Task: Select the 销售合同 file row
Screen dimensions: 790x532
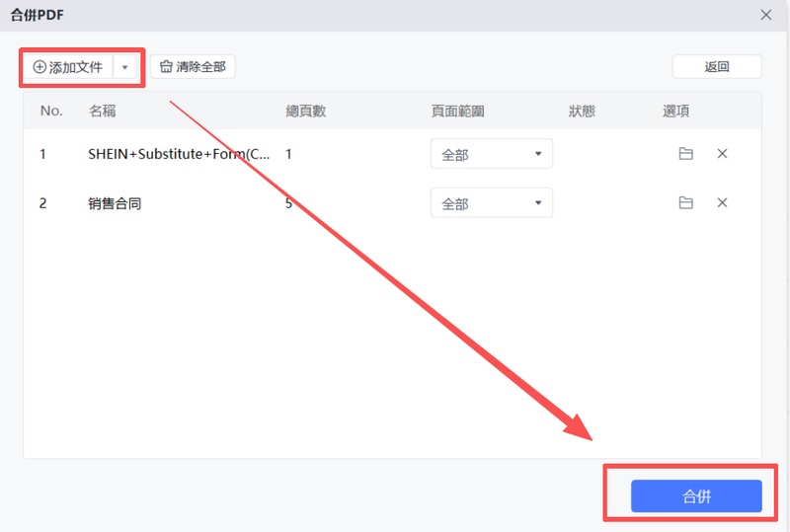Action: click(x=115, y=203)
